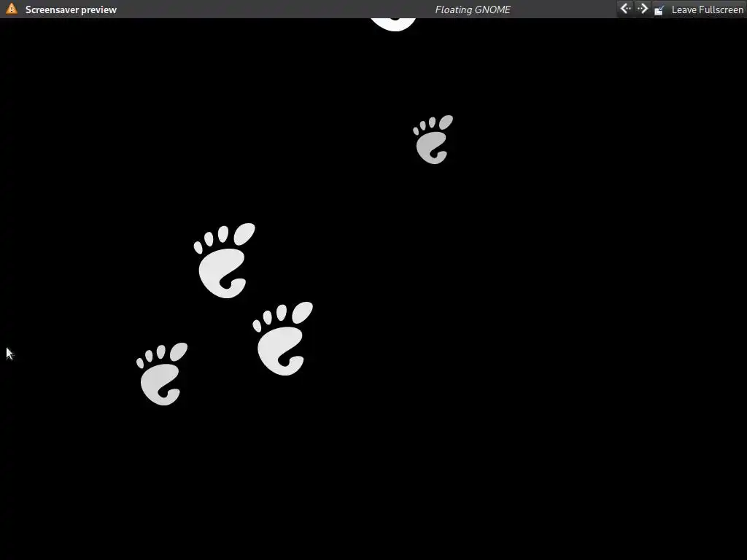Click the Screensaver preview label
The image size is (747, 560).
71,9
